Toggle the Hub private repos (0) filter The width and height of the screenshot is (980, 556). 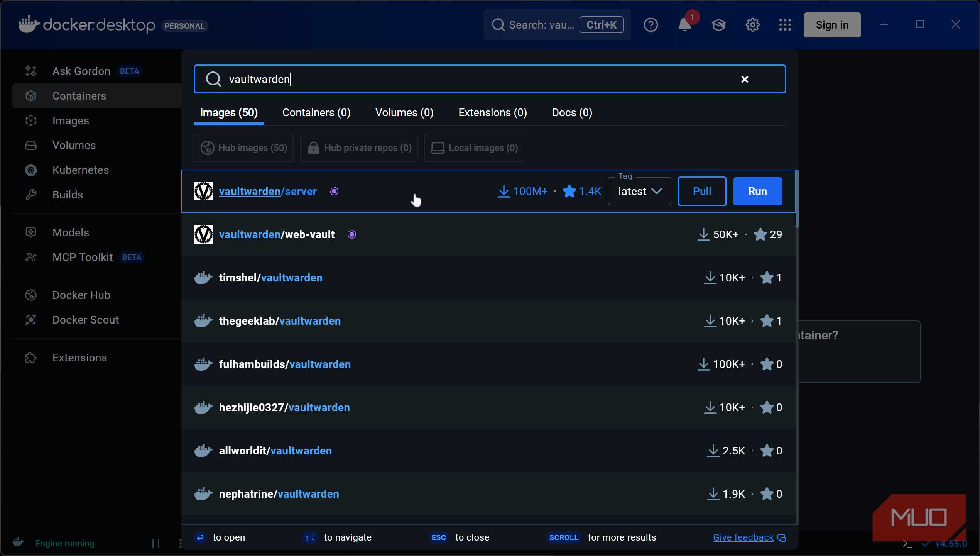359,148
